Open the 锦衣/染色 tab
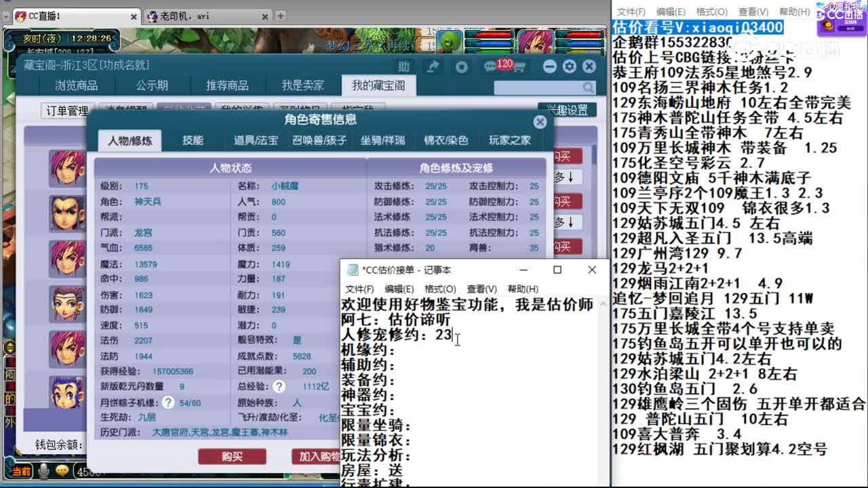Image resolution: width=868 pixels, height=488 pixels. click(x=446, y=140)
